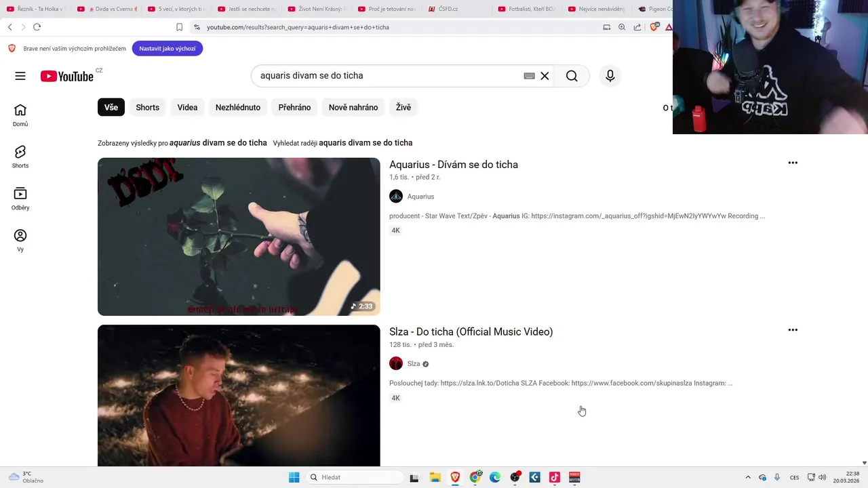Open Brave Shields lion icon
The height and width of the screenshot is (488, 868).
point(654,27)
